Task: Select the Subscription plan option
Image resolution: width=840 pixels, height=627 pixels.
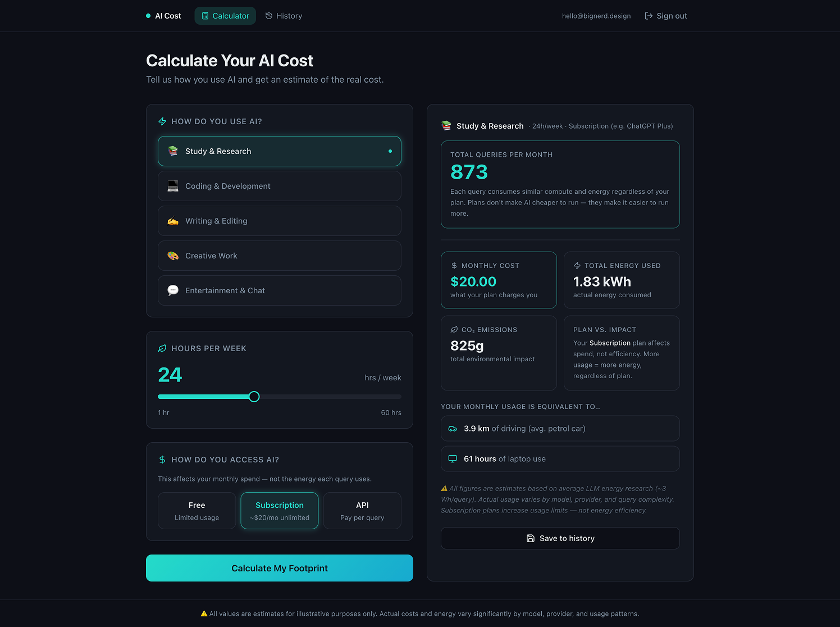Action: coord(280,511)
